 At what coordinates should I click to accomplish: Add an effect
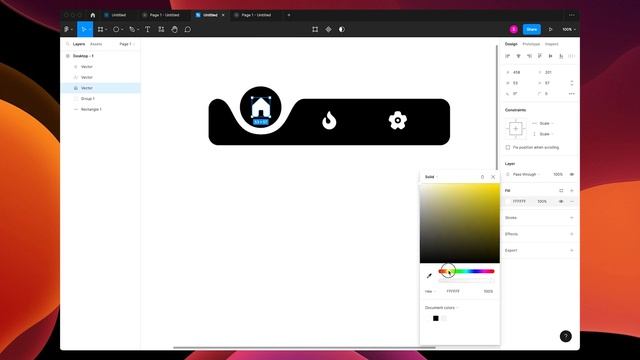tap(571, 234)
